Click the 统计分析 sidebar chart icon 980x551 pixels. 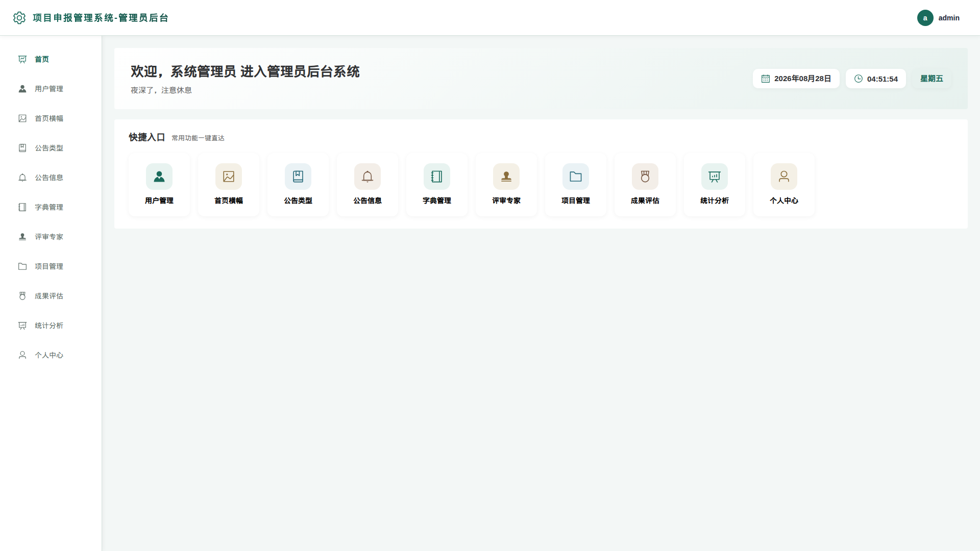point(22,325)
